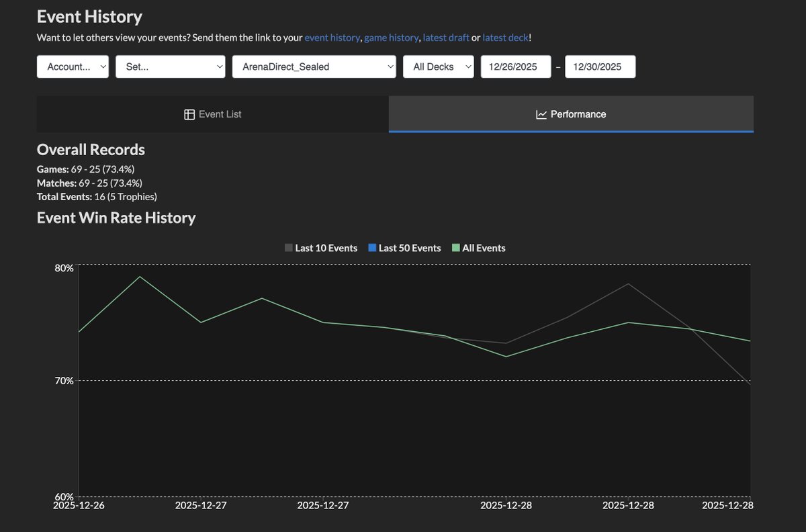806x532 pixels.
Task: Follow the latest deck link
Action: click(506, 38)
